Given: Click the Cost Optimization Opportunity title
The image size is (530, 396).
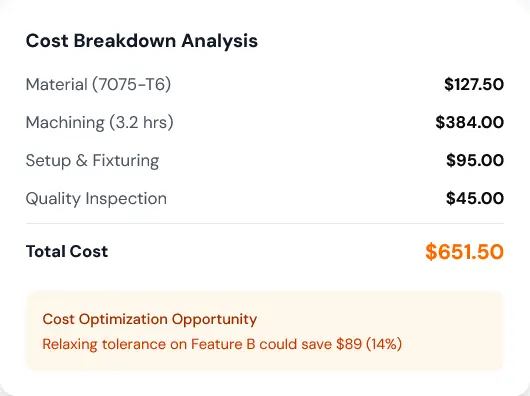Looking at the screenshot, I should click(150, 319).
